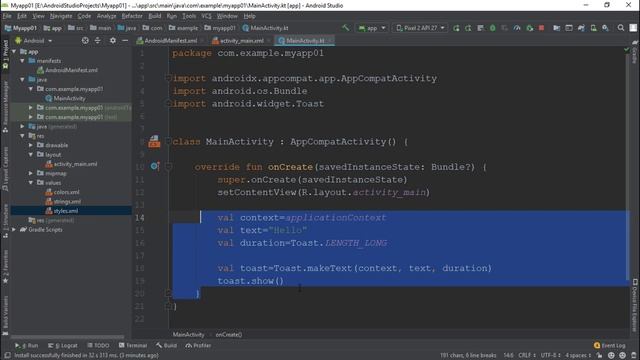Open the TODO tool window

coord(98,345)
